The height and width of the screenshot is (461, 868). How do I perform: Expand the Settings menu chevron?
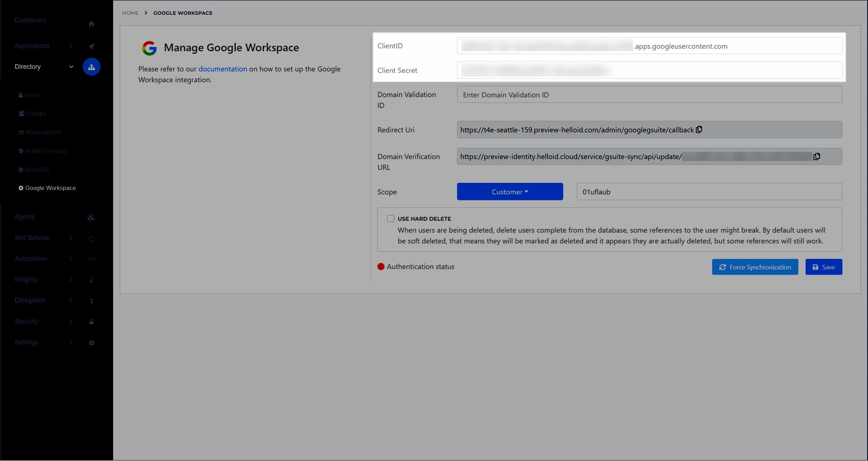point(71,342)
